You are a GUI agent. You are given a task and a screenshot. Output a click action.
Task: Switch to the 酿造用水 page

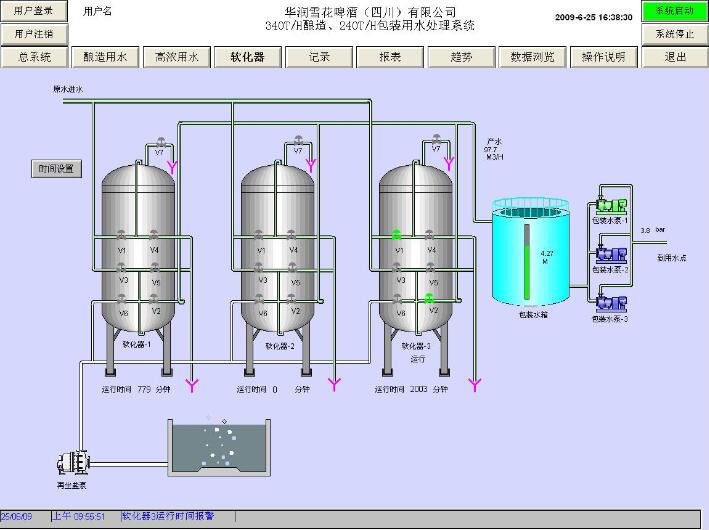105,57
